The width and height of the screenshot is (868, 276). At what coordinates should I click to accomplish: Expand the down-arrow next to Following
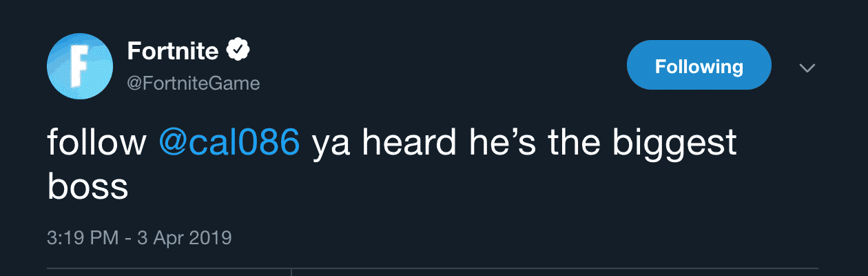click(807, 68)
